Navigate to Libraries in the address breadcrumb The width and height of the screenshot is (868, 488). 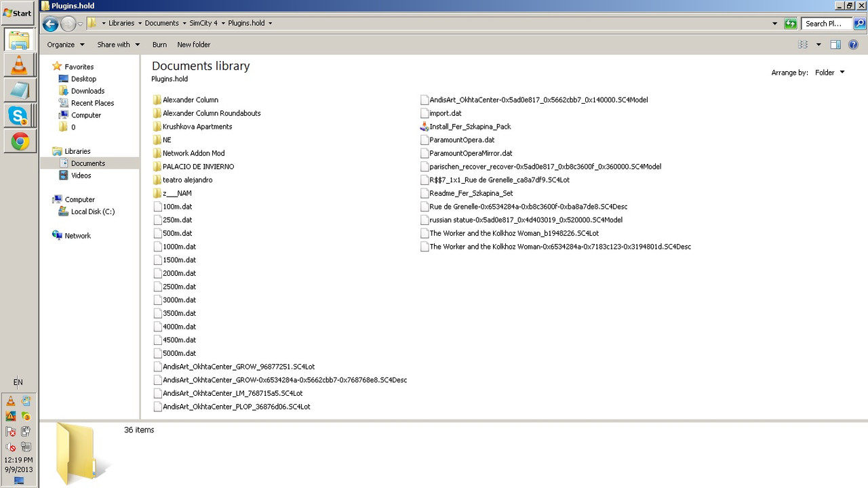tap(121, 23)
